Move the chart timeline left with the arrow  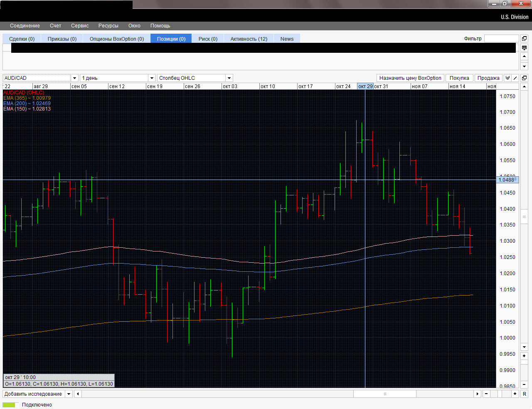point(78,394)
